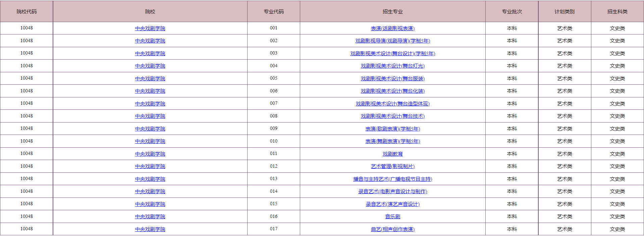
Task: Click 中央戏剧学院 link in row 014
Action: 150,191
